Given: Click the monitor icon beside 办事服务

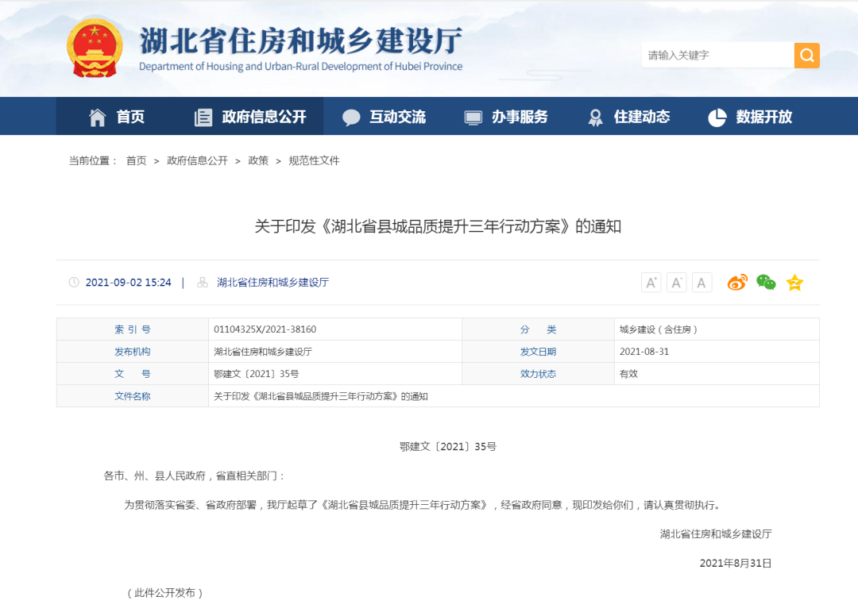Looking at the screenshot, I should click(474, 116).
